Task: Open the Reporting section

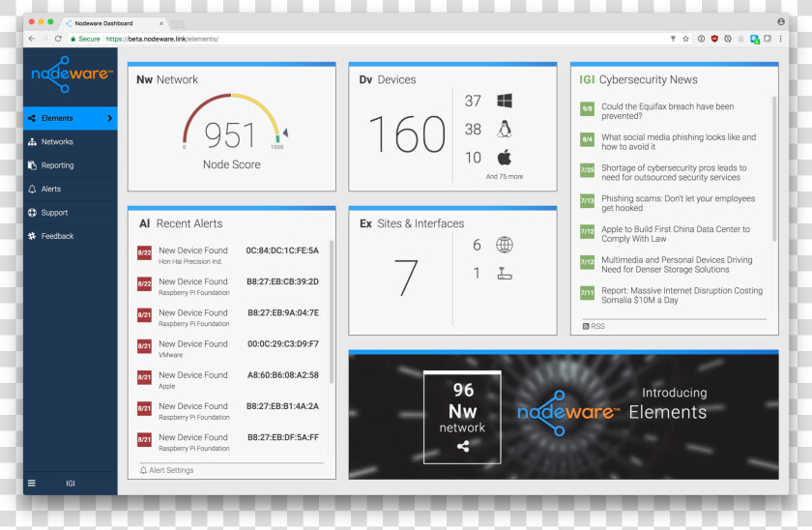Action: 70,165
